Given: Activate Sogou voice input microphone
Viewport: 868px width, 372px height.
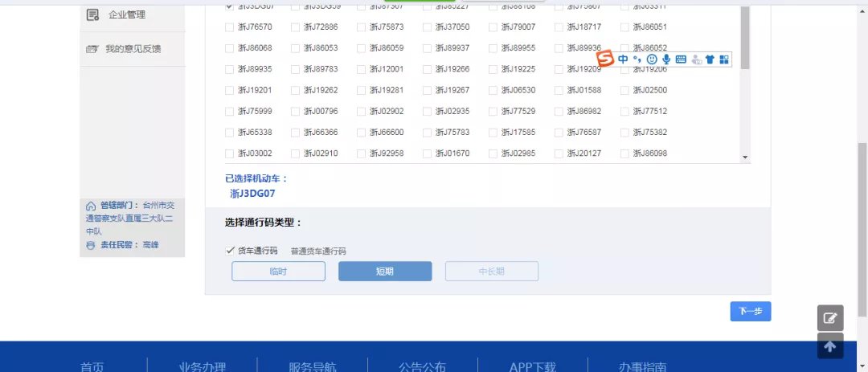Looking at the screenshot, I should pos(666,59).
